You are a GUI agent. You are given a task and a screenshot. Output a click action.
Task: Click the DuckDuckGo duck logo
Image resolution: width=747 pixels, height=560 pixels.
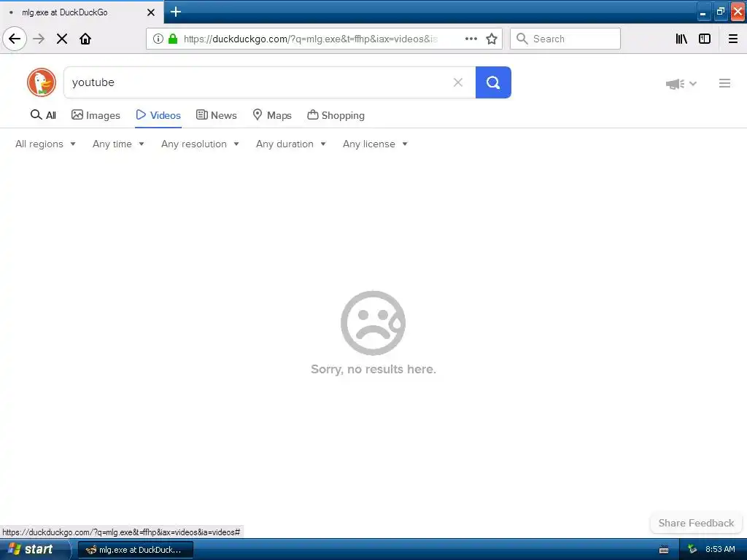tap(42, 82)
